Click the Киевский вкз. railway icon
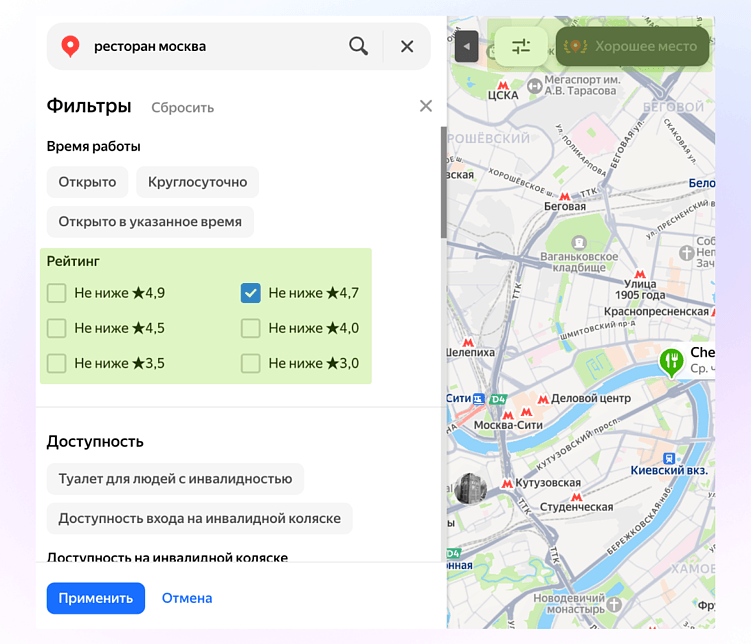Viewport: 751px width, 644px height. [x=669, y=458]
